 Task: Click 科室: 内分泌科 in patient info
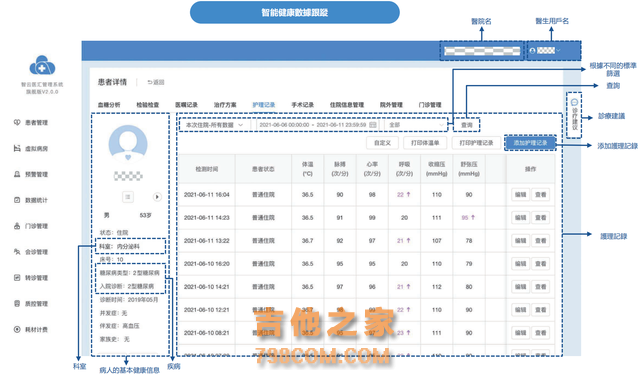point(120,246)
